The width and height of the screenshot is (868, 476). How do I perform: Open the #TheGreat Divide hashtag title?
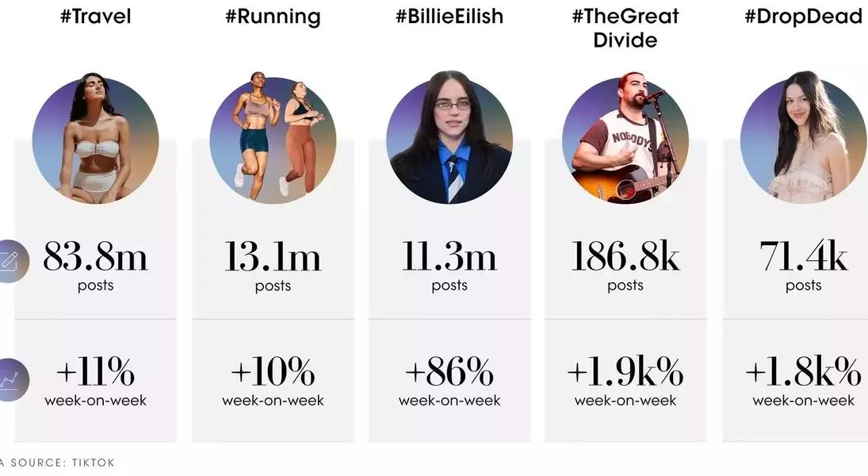click(x=625, y=29)
